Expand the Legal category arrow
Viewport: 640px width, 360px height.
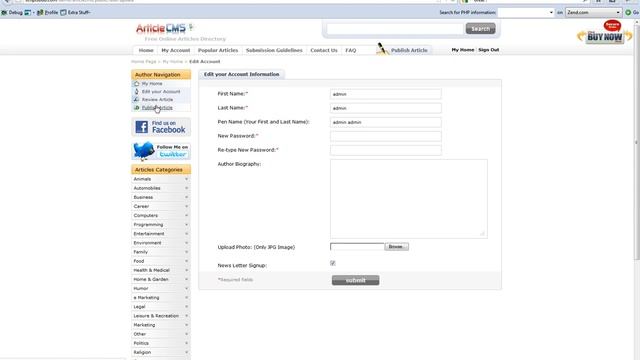coord(187,307)
